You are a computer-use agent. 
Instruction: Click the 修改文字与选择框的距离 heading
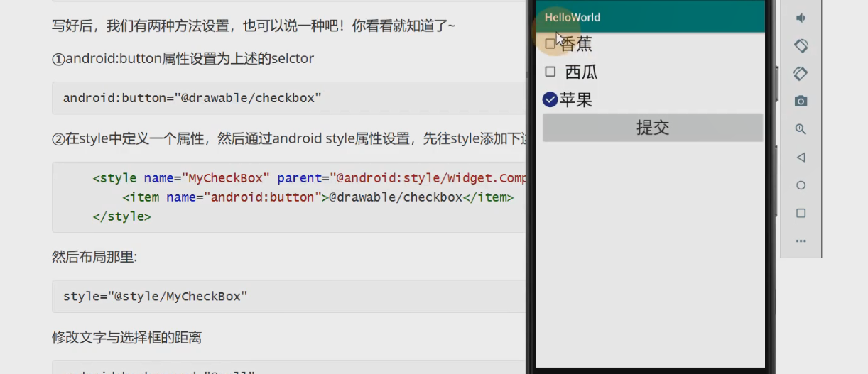click(126, 338)
